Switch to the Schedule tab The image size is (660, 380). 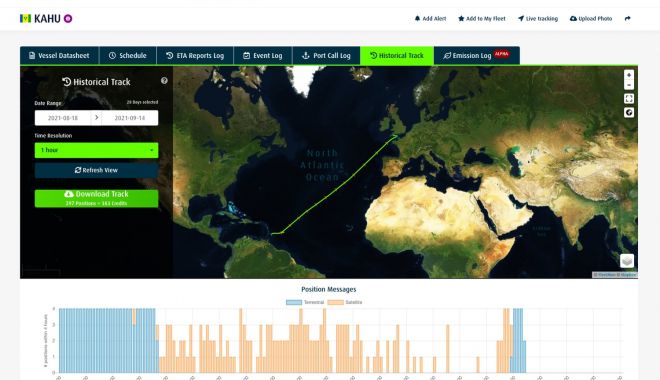click(128, 56)
